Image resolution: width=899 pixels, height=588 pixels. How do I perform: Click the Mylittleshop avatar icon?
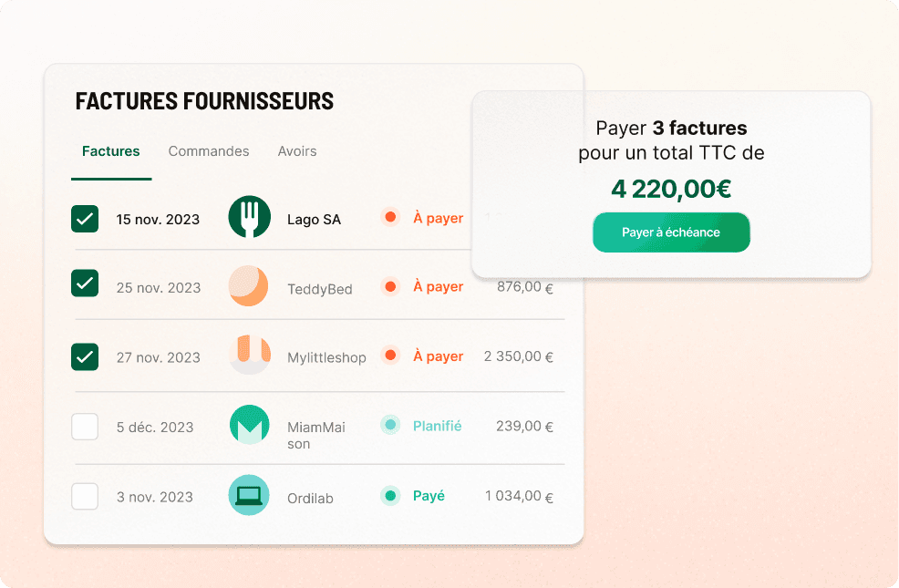click(248, 356)
